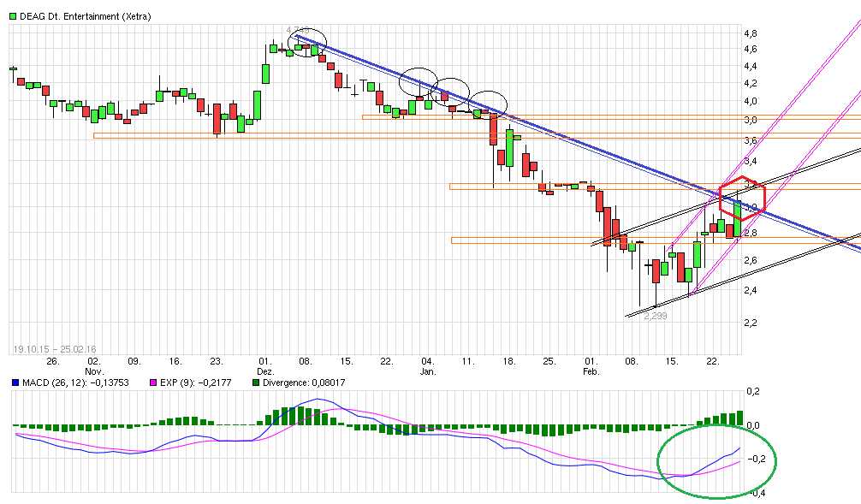Click the "11." date axis label
This screenshot has height=504, width=861.
[468, 361]
